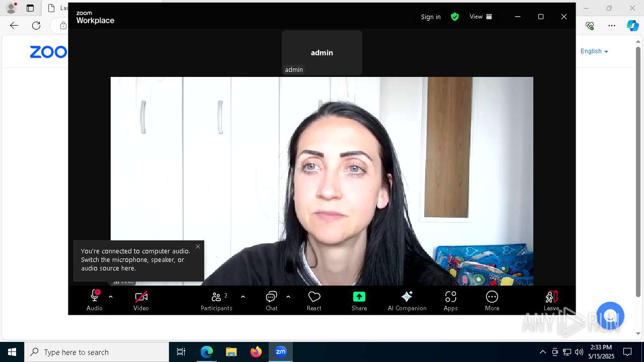The image size is (644, 362).
Task: Open the blue chat bubble on webpage
Action: 610,316
